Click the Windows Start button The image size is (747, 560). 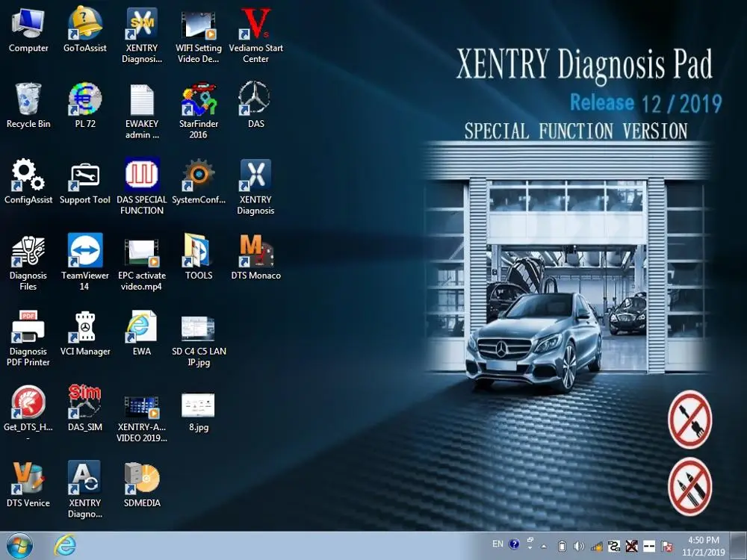[19, 546]
